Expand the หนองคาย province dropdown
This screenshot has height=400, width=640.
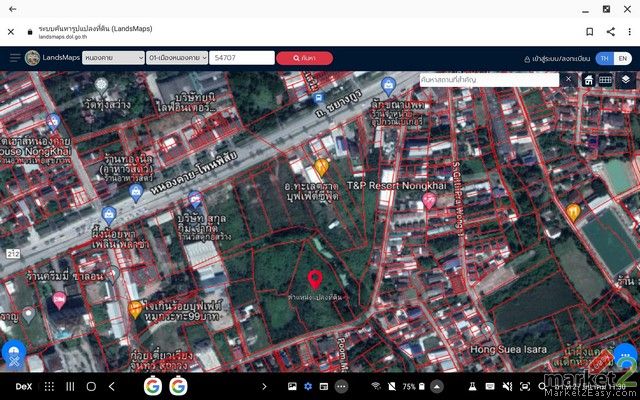coord(113,58)
